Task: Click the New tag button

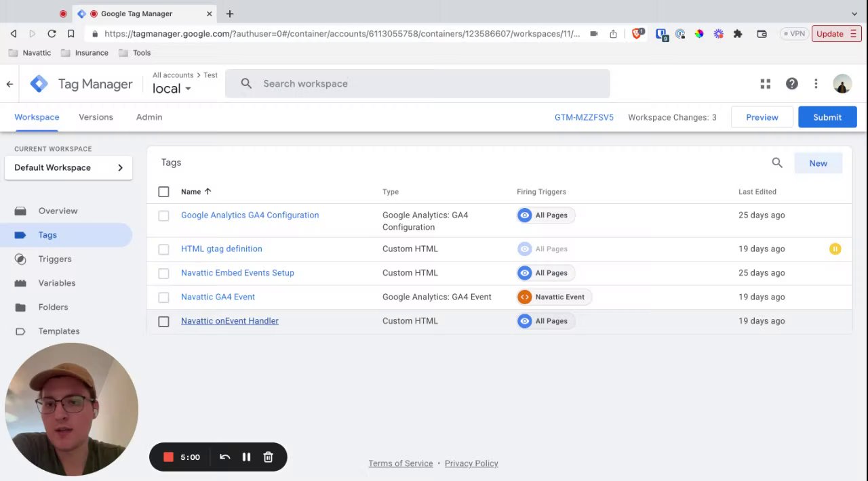Action: click(x=818, y=163)
